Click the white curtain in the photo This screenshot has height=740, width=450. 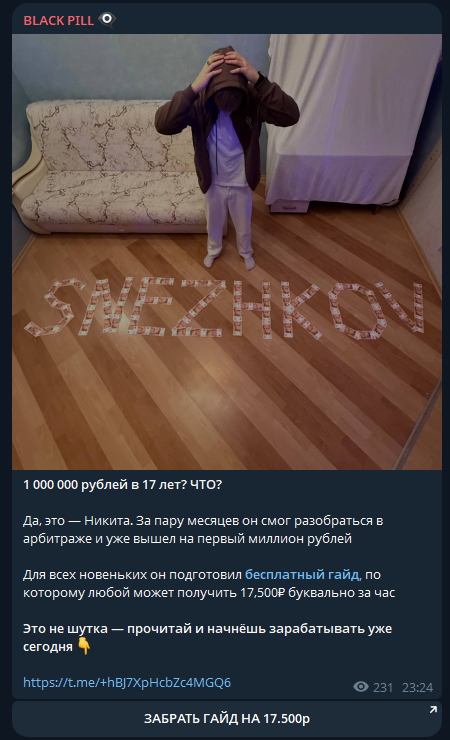[x=354, y=120]
